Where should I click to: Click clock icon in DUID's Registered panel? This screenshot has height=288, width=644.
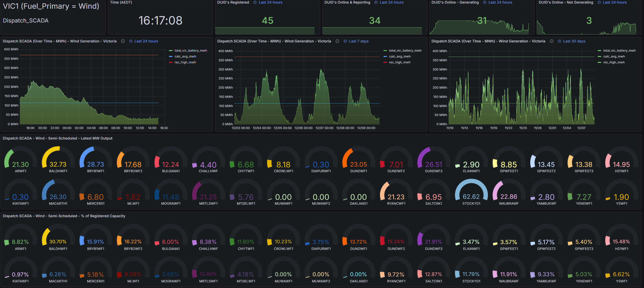[x=255, y=2]
